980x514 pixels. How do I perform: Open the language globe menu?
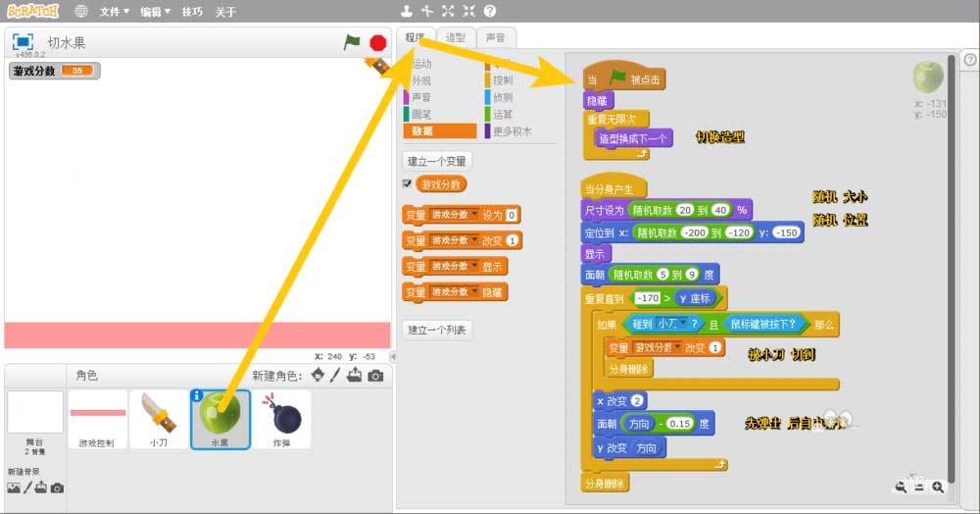tap(80, 11)
